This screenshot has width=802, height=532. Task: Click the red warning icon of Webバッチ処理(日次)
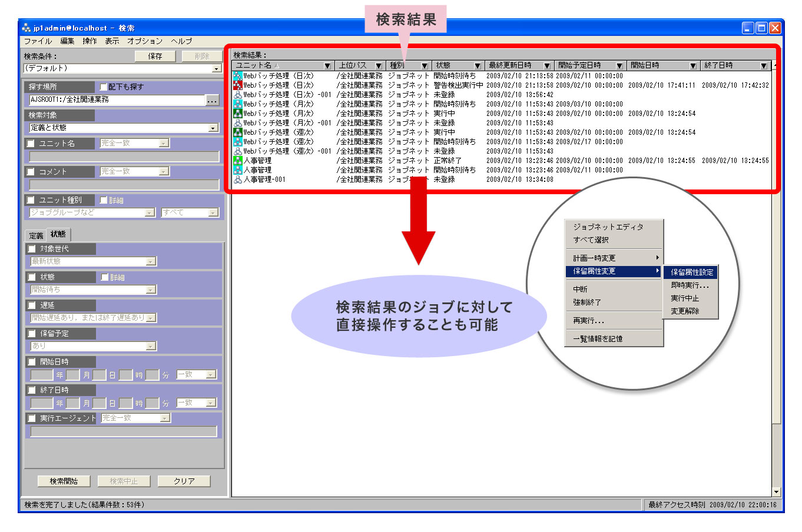pyautogui.click(x=238, y=85)
